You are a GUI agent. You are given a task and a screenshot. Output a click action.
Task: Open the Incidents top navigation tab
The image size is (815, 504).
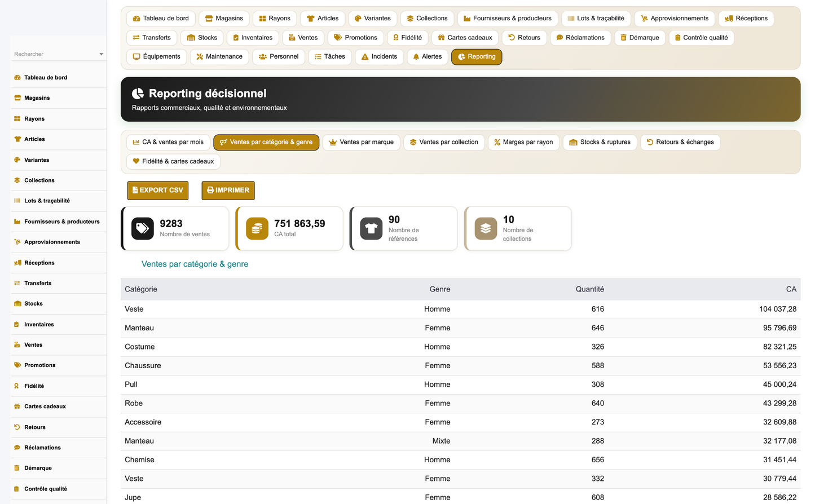point(380,57)
